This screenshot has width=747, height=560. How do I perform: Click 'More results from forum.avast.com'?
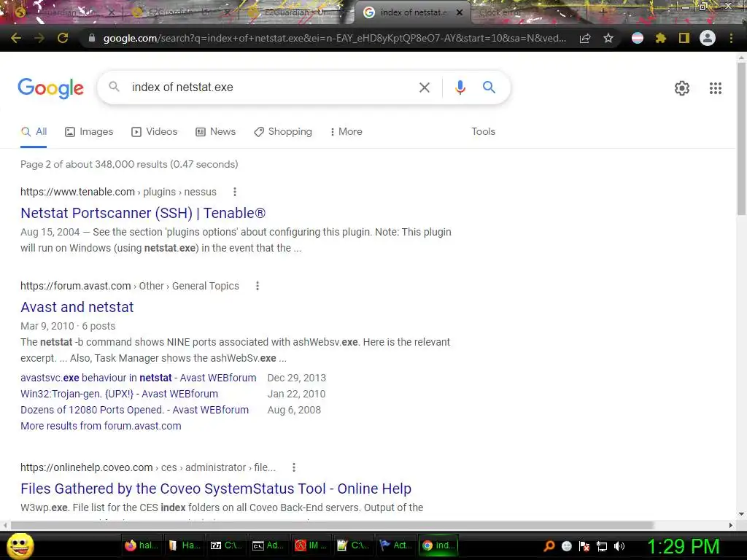coord(101,426)
